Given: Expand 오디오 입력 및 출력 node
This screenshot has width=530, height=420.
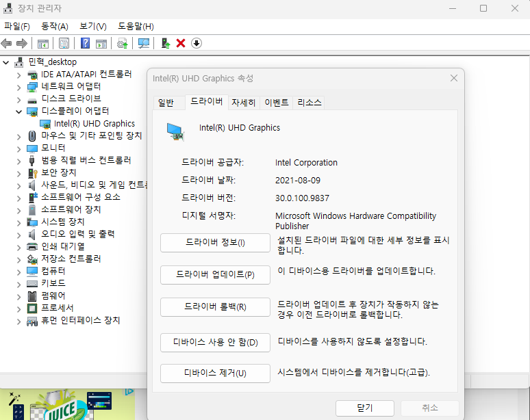Looking at the screenshot, I should point(19,235).
